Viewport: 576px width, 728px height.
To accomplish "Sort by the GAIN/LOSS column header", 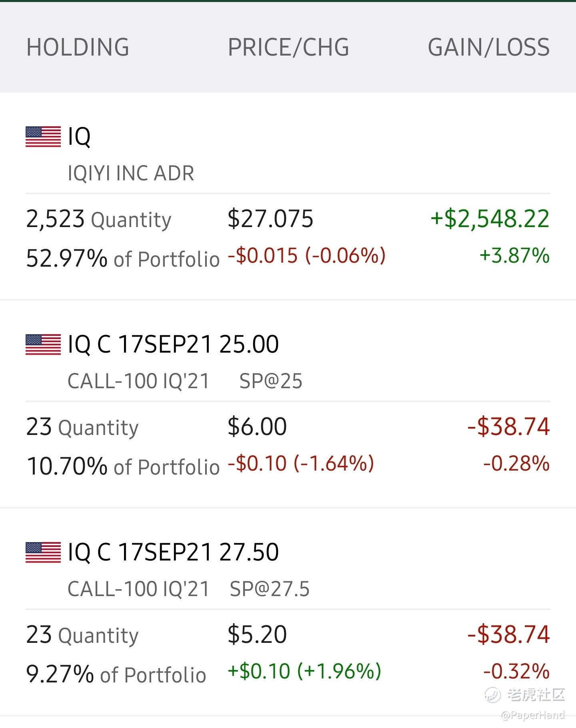I will click(489, 47).
